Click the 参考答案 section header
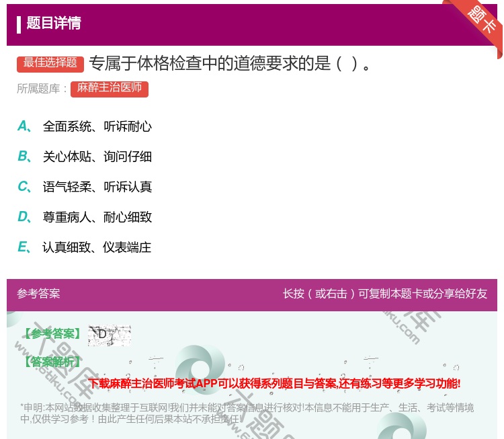504x439 pixels. click(x=39, y=294)
